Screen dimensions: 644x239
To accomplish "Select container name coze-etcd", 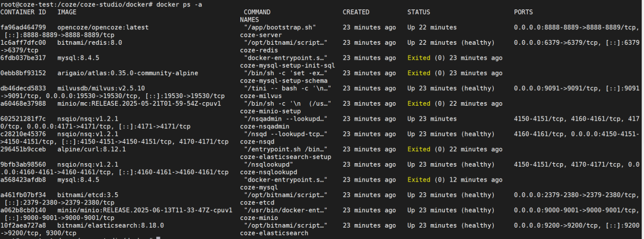I will [257, 203].
